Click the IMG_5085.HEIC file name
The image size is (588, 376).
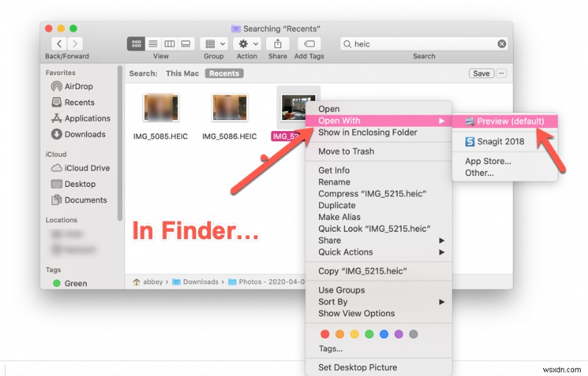tap(160, 137)
